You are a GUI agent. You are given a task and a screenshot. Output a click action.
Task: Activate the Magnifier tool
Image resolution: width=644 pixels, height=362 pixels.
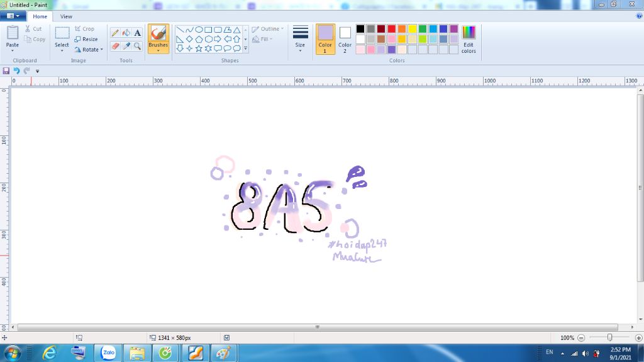138,46
